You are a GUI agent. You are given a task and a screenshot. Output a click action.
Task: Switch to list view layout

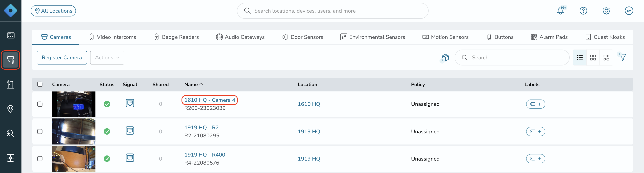click(579, 58)
